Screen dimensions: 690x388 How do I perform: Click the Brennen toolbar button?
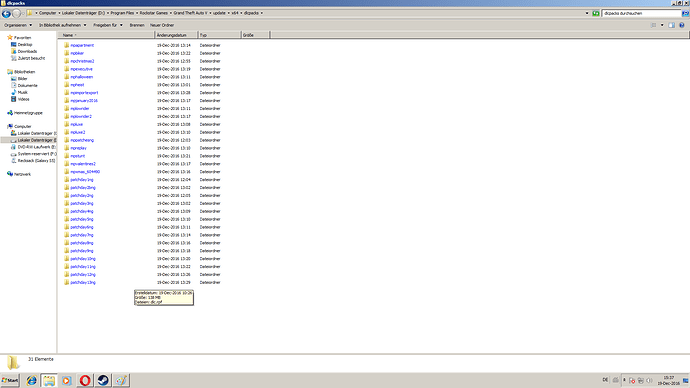pyautogui.click(x=137, y=25)
